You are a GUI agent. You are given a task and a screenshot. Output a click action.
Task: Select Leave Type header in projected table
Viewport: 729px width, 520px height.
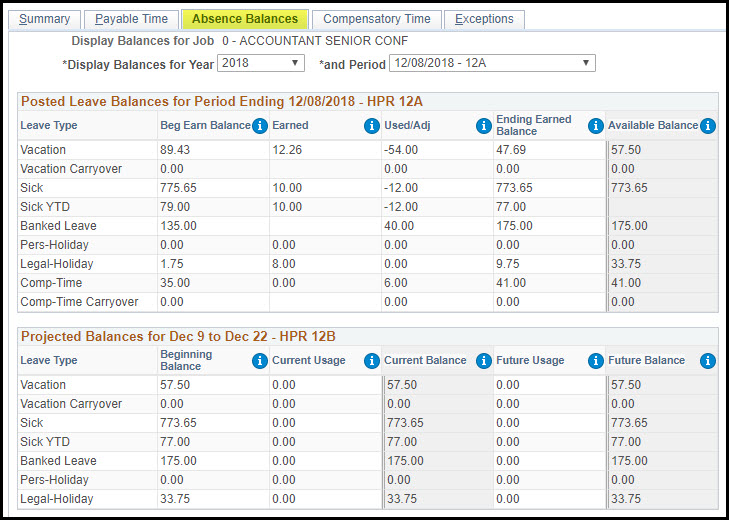point(49,360)
